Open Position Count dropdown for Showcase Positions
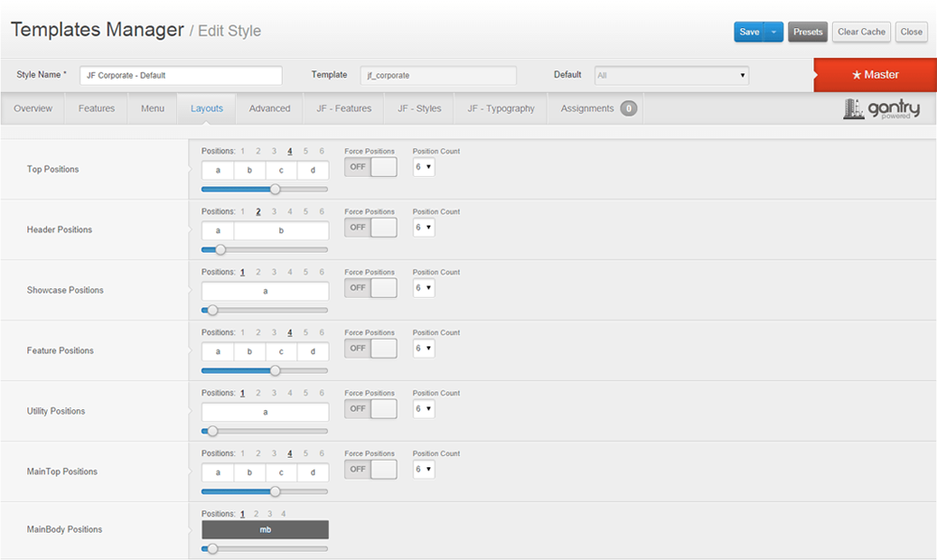The image size is (937, 560). pyautogui.click(x=424, y=287)
